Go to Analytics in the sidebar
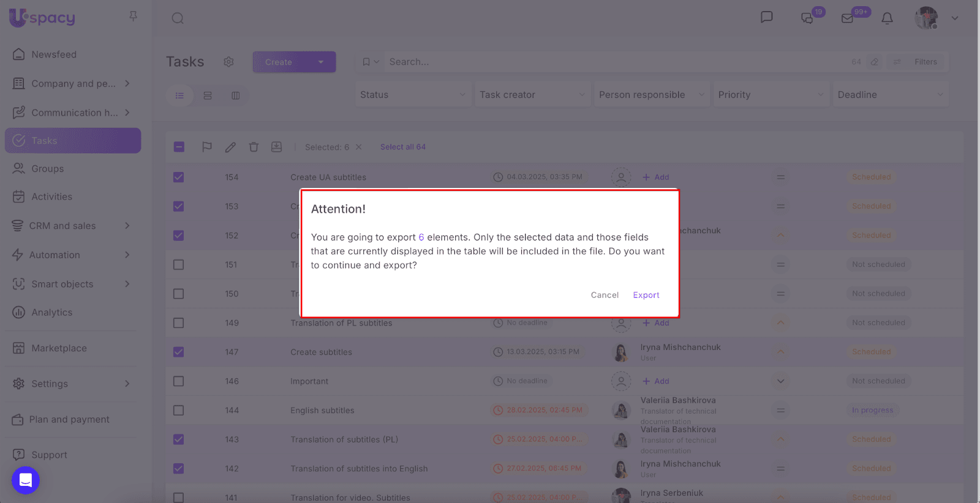The width and height of the screenshot is (980, 503). pyautogui.click(x=52, y=313)
